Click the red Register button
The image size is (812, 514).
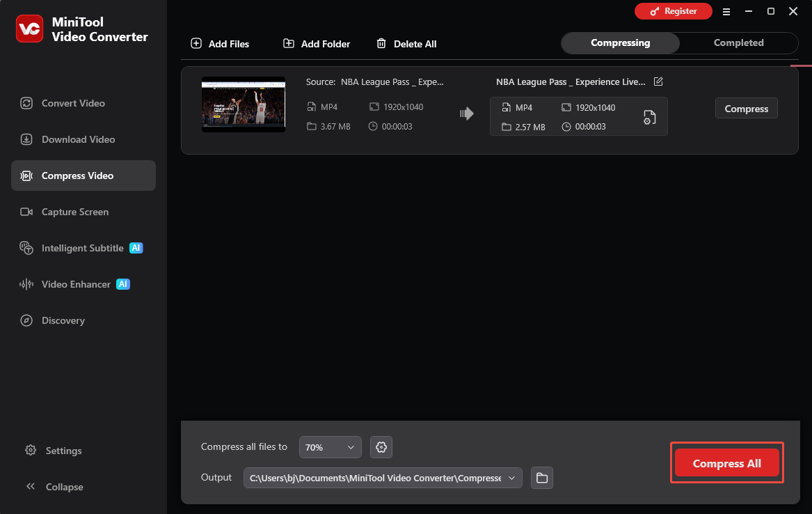point(674,11)
